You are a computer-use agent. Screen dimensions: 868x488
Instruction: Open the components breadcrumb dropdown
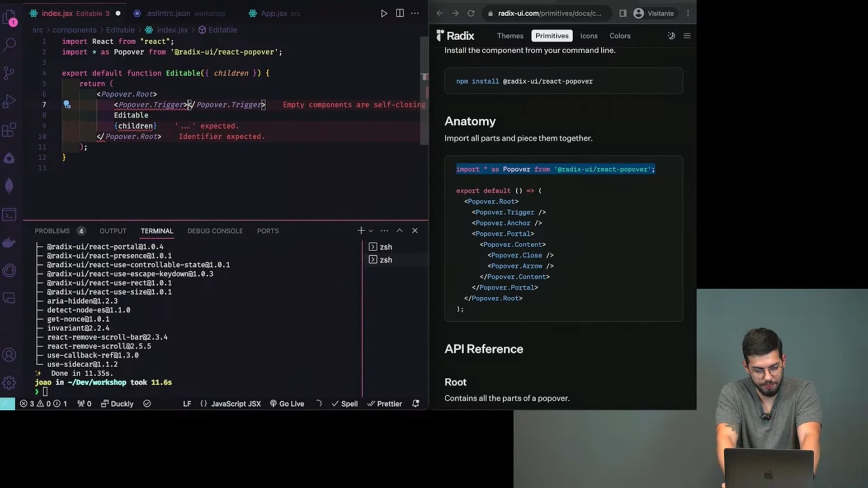pos(75,30)
